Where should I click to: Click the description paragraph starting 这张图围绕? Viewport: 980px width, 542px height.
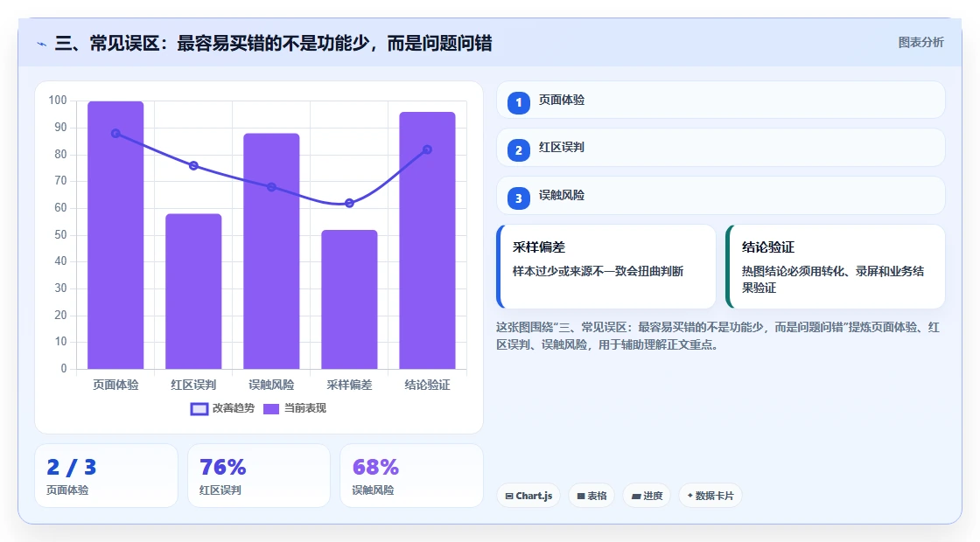pos(717,336)
